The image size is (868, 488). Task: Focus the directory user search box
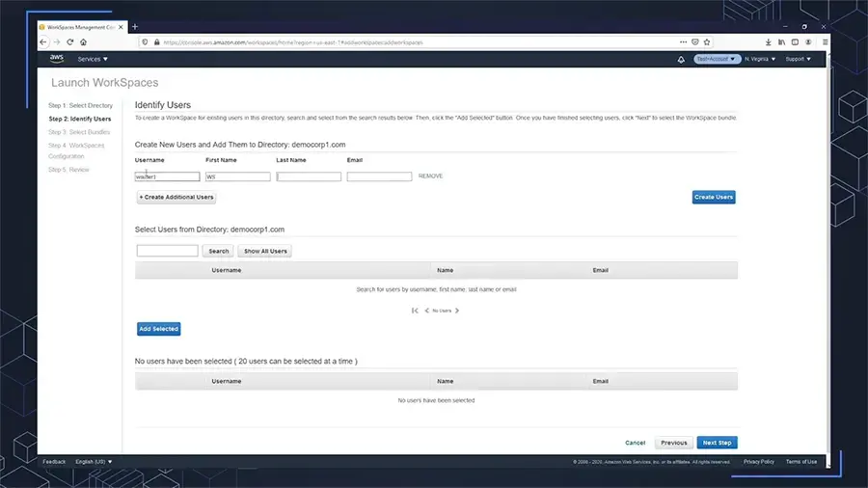point(167,251)
